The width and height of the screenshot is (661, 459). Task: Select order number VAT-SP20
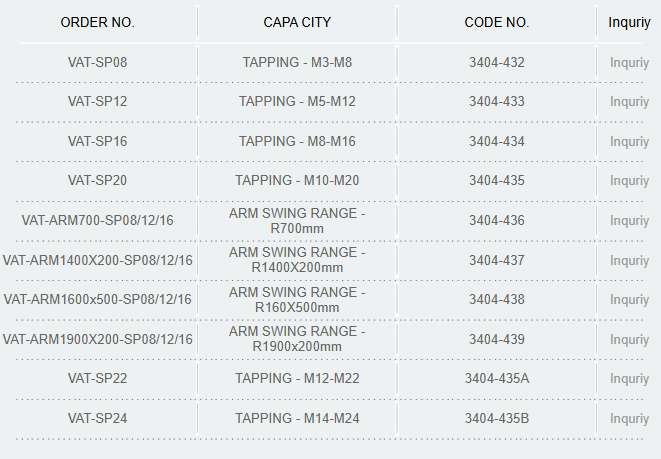click(x=97, y=180)
